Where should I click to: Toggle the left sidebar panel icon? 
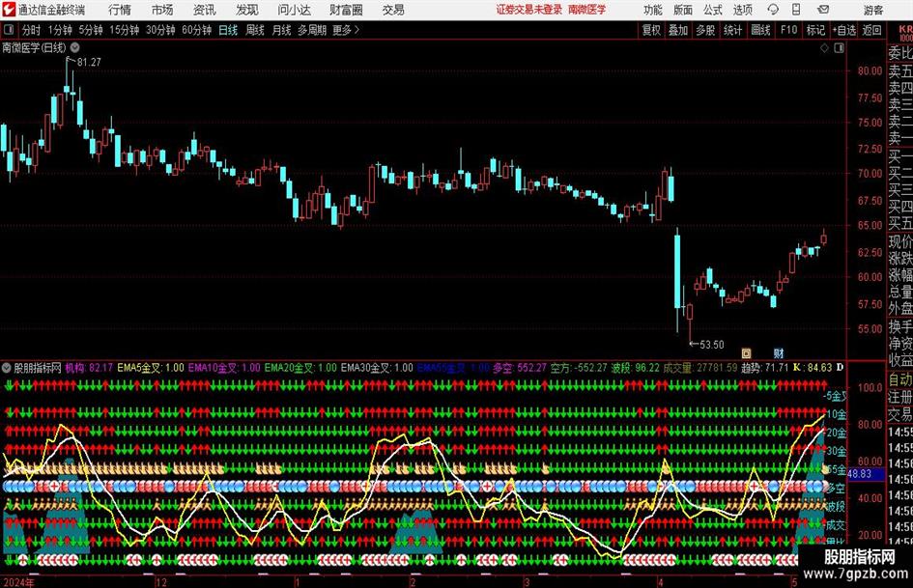point(9,30)
